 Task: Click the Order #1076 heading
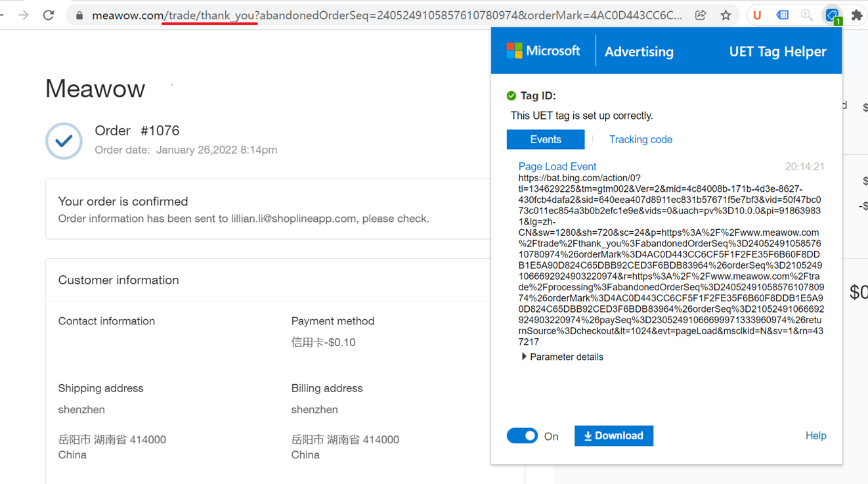point(137,131)
